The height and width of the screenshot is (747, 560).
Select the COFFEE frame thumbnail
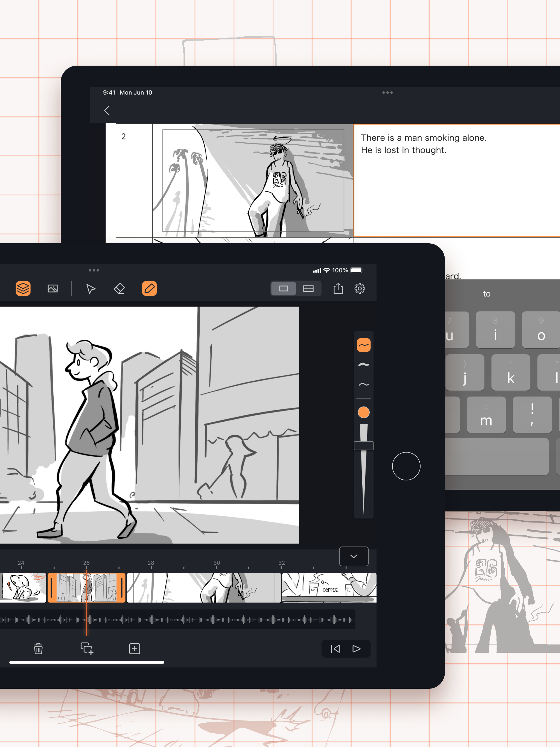point(329,588)
